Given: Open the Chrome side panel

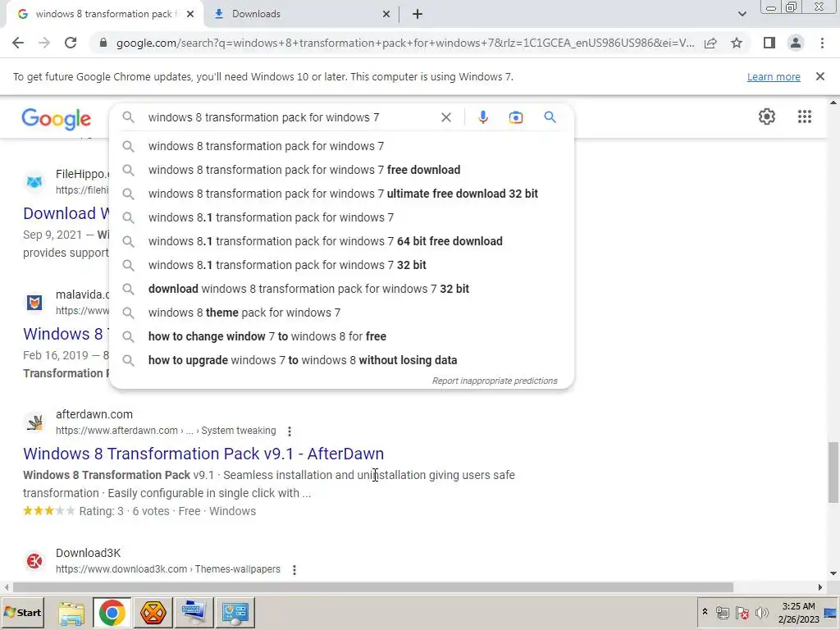Looking at the screenshot, I should pos(769,43).
